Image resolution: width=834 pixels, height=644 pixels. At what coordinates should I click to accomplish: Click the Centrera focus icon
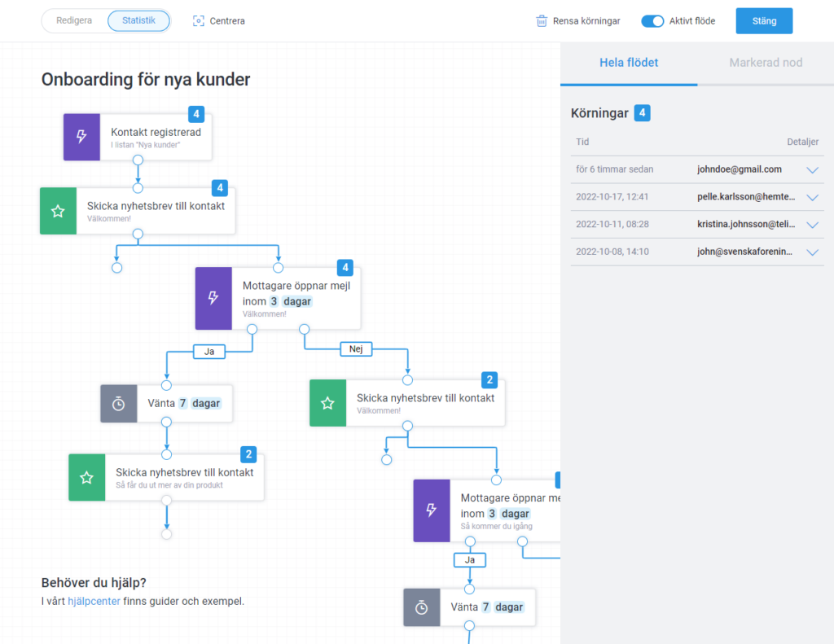point(198,21)
